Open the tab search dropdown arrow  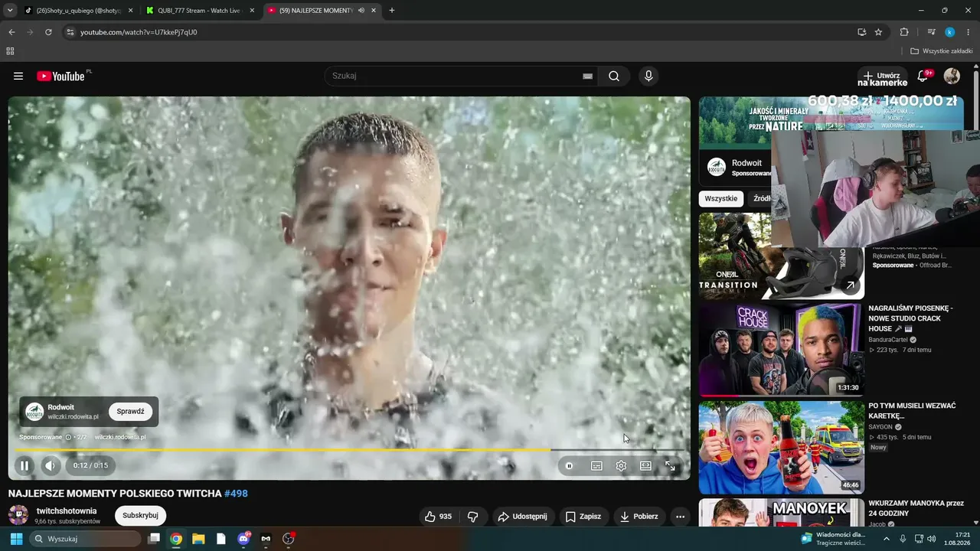10,11
